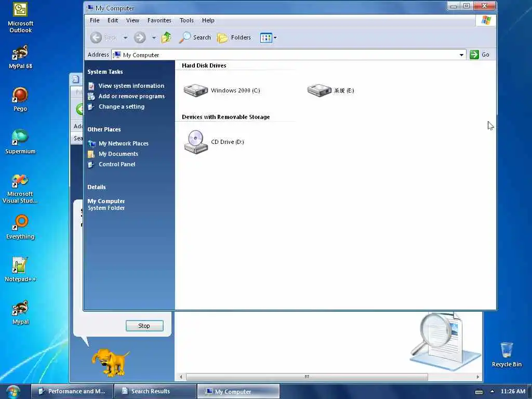Select the E: hard disk drive
Viewport: 532px width, 399px height.
331,90
